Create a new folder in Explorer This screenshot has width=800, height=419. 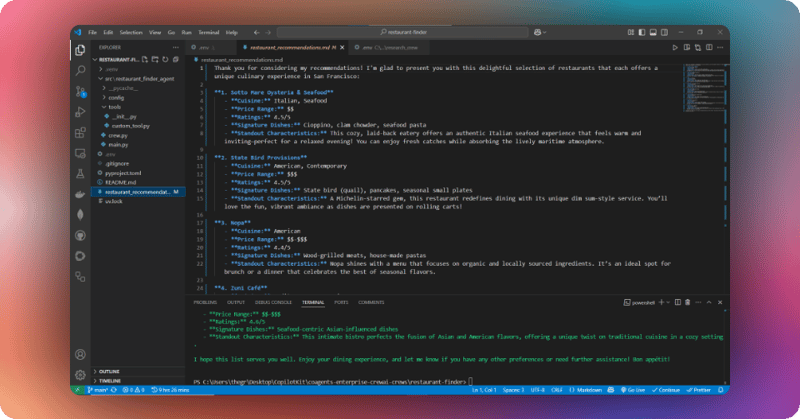pyautogui.click(x=155, y=60)
